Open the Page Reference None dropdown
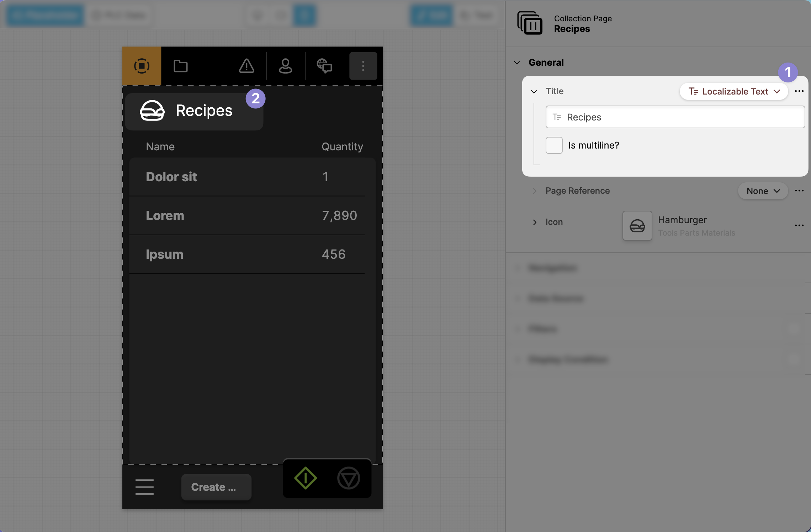This screenshot has width=811, height=532. tap(763, 191)
